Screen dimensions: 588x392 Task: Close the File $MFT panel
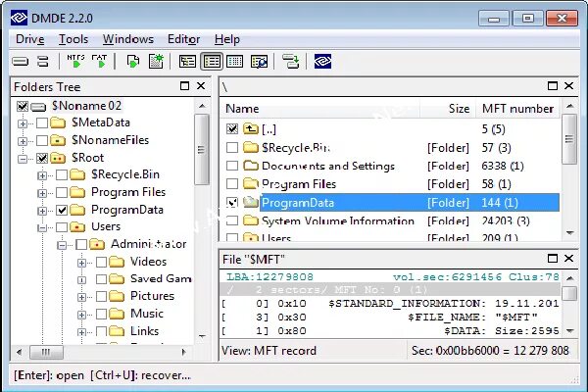pos(568,258)
